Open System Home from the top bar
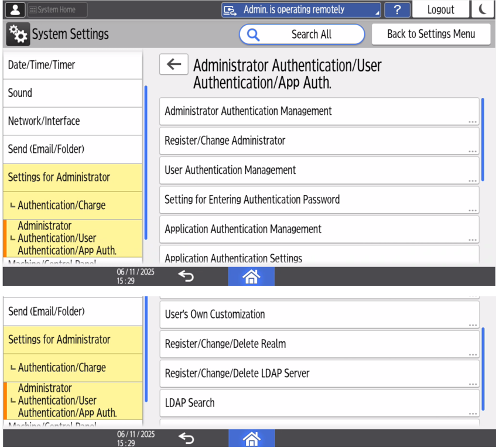Screen dimensions: 496x448 pos(57,9)
